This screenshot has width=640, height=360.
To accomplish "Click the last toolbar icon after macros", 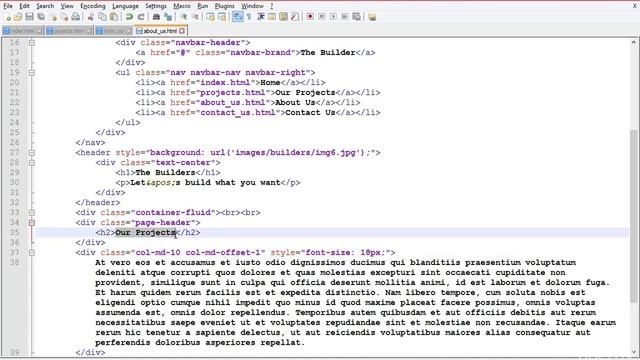I will pos(372,17).
